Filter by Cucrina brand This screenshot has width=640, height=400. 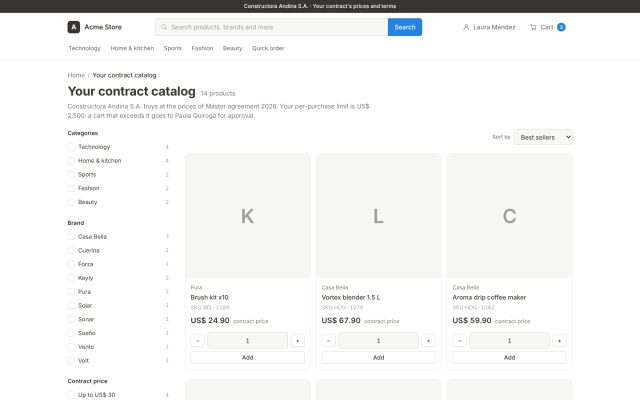click(71, 250)
